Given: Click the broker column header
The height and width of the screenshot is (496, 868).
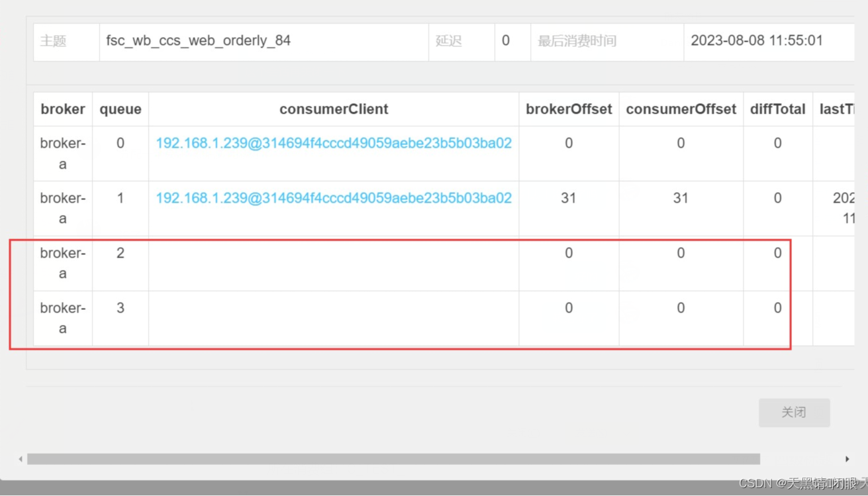Looking at the screenshot, I should pyautogui.click(x=63, y=109).
